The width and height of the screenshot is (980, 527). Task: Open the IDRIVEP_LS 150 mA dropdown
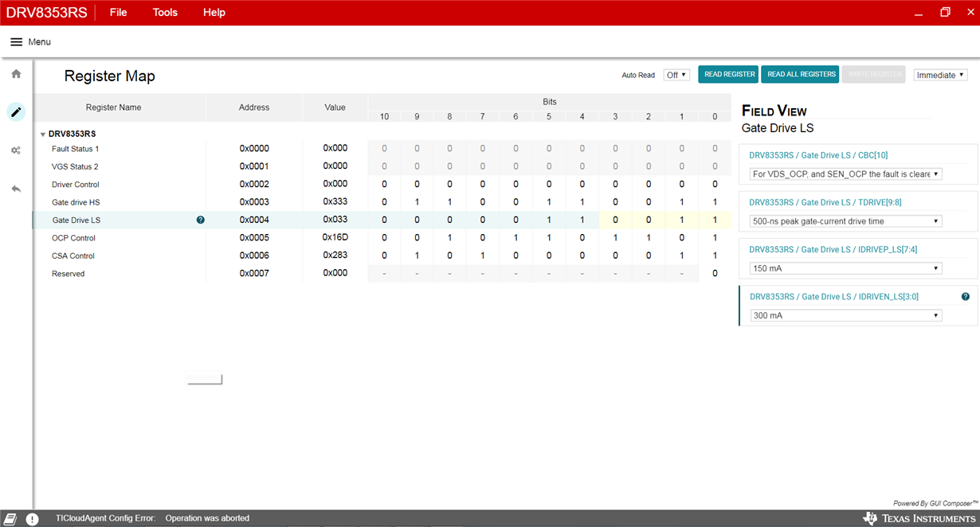846,268
